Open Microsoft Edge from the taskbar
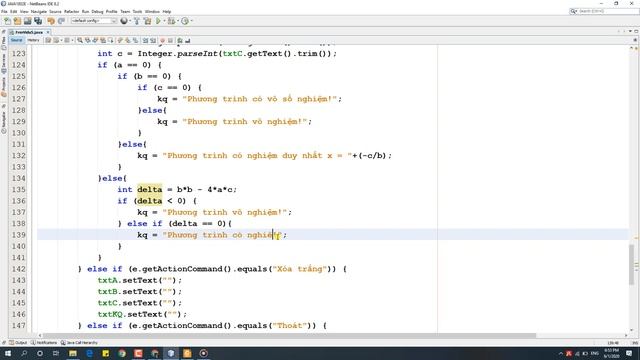The width and height of the screenshot is (640, 360). click(x=89, y=353)
